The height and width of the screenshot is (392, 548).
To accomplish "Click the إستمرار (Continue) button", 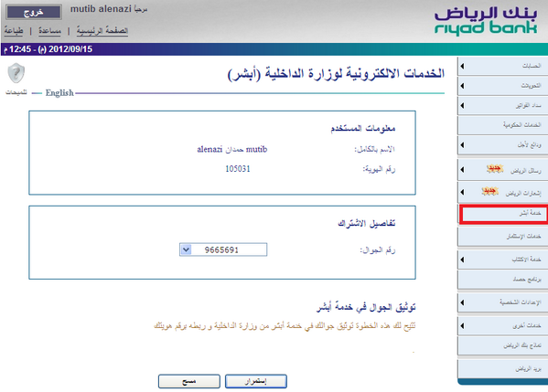I will pos(256,381).
